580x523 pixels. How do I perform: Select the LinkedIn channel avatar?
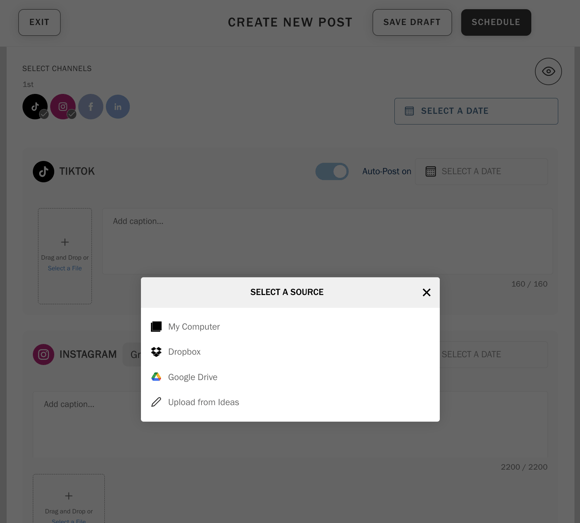tap(118, 107)
